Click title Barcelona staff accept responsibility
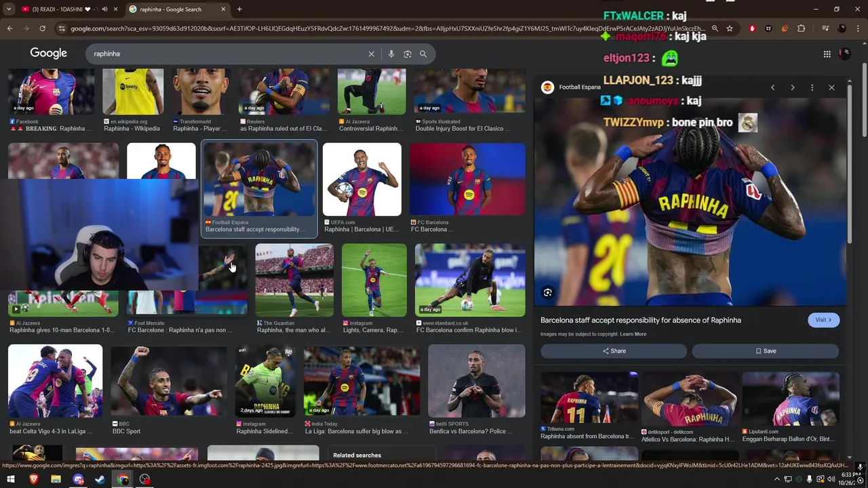This screenshot has height=488, width=868. 641,320
